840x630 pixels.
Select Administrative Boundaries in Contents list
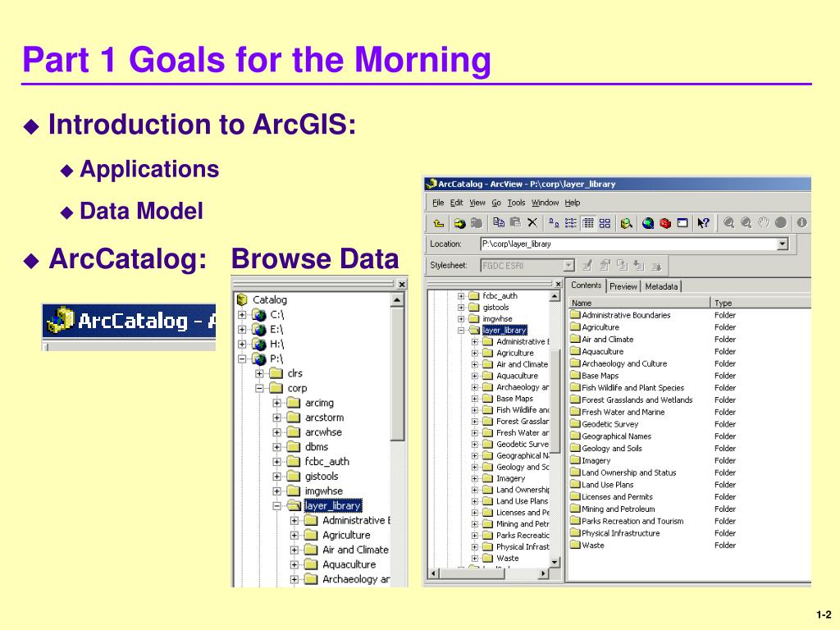(x=621, y=315)
